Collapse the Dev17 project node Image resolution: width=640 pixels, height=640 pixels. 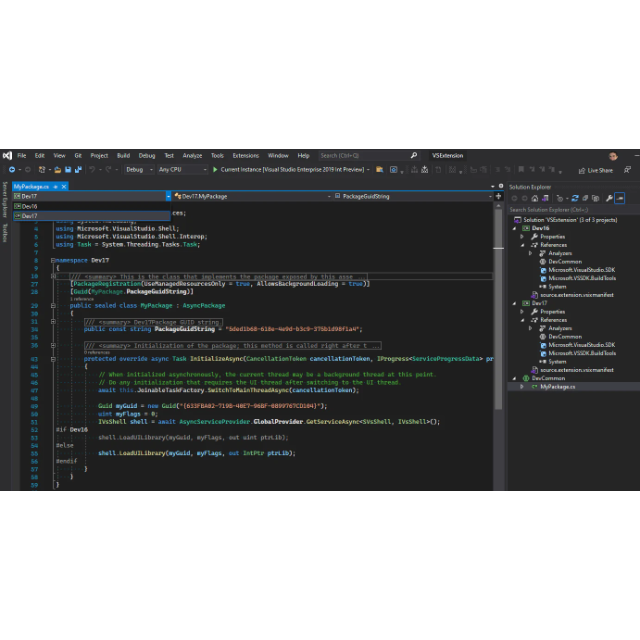[514, 303]
